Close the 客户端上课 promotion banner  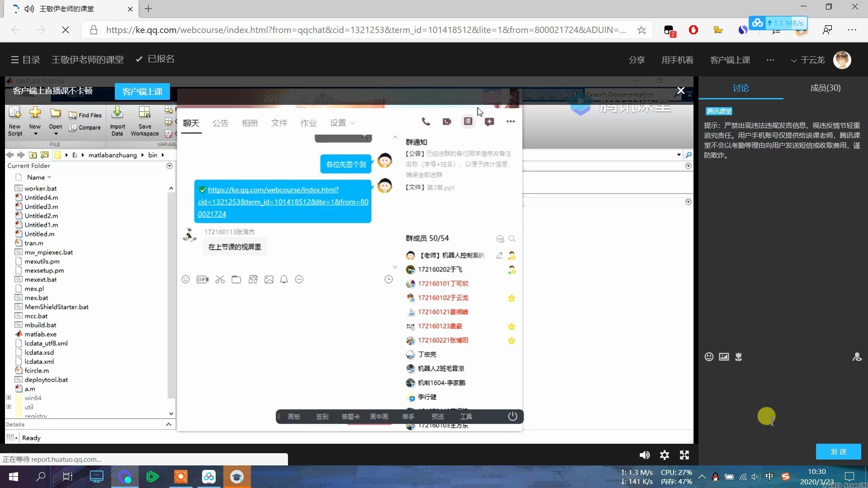680,91
